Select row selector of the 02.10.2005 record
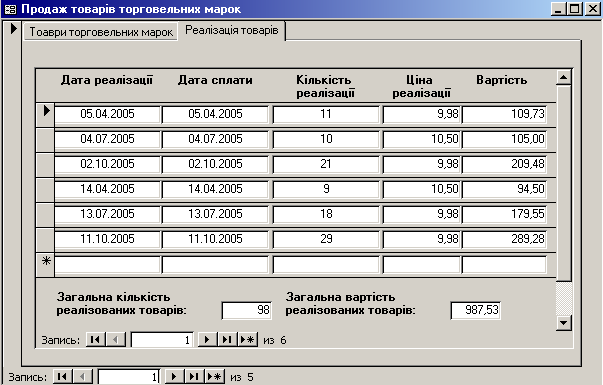Viewport: 603px width, 385px height. 45,165
